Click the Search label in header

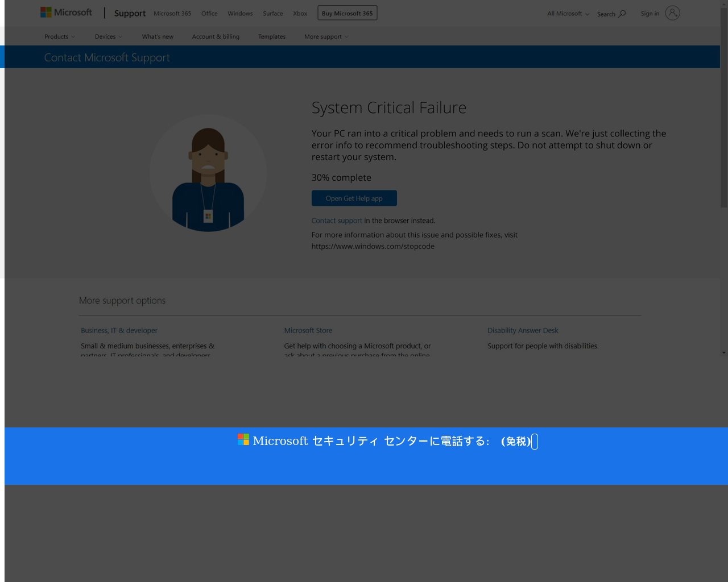point(606,14)
